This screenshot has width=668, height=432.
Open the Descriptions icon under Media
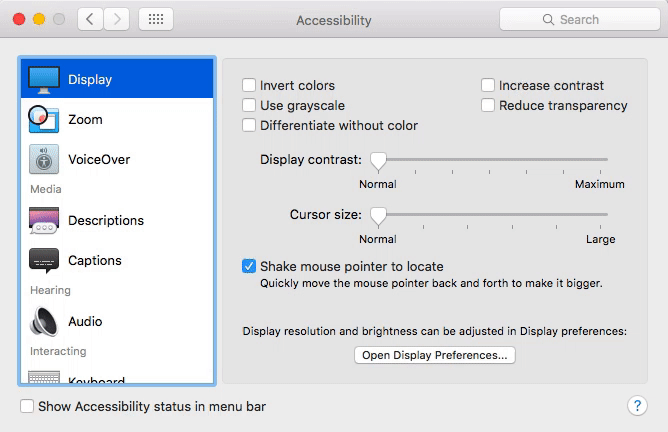tap(44, 220)
